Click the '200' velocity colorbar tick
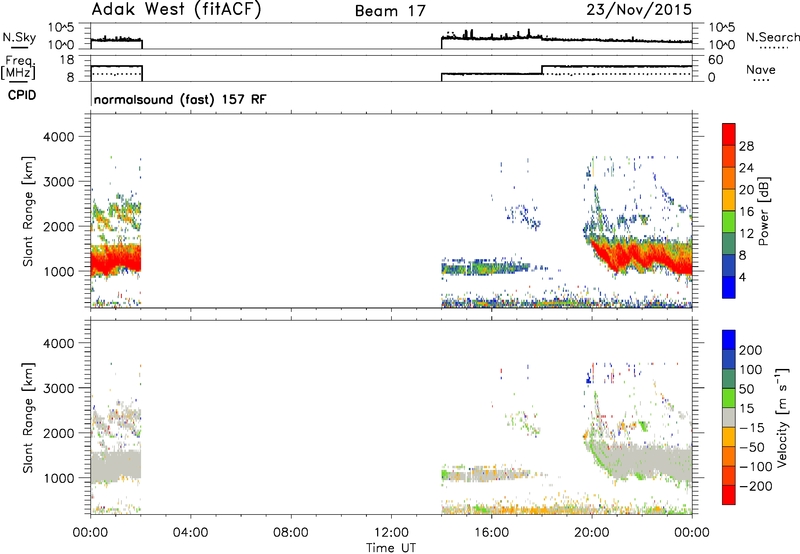Image resolution: width=800 pixels, height=554 pixels. (751, 350)
